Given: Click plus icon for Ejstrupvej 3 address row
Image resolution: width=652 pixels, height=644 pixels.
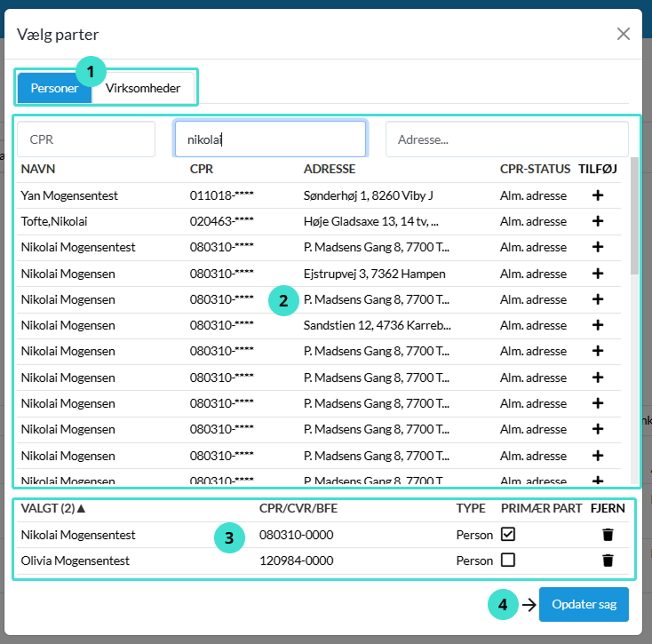Looking at the screenshot, I should pos(597,274).
